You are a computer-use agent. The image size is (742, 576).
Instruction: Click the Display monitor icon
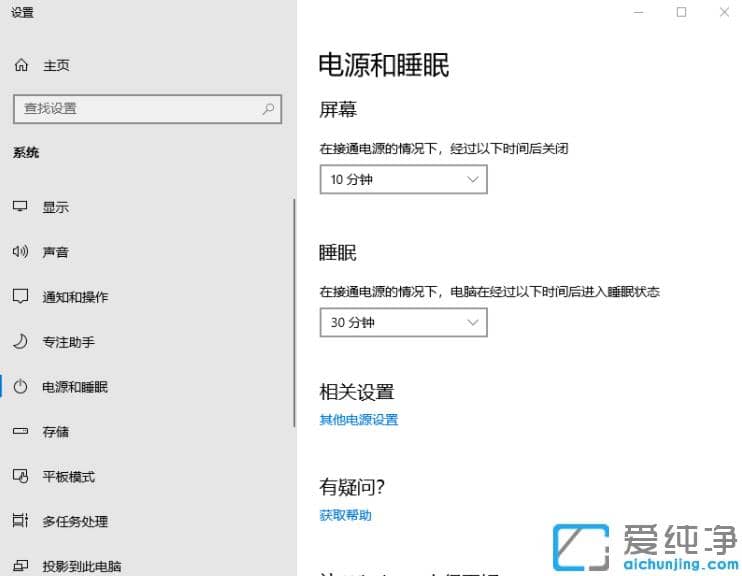tap(20, 207)
